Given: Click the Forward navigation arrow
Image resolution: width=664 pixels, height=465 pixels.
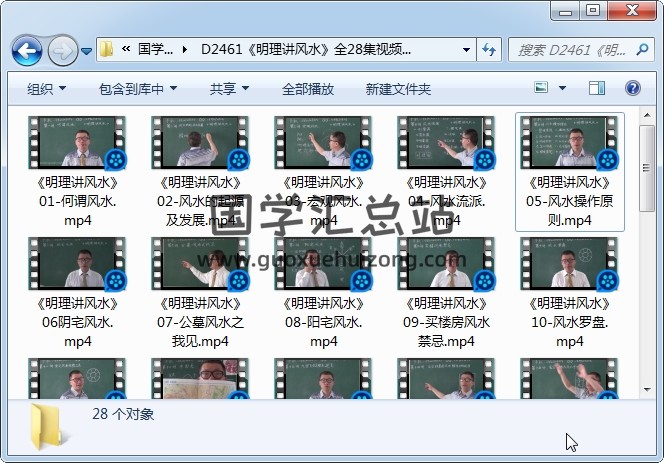Looking at the screenshot, I should pyautogui.click(x=62, y=49).
